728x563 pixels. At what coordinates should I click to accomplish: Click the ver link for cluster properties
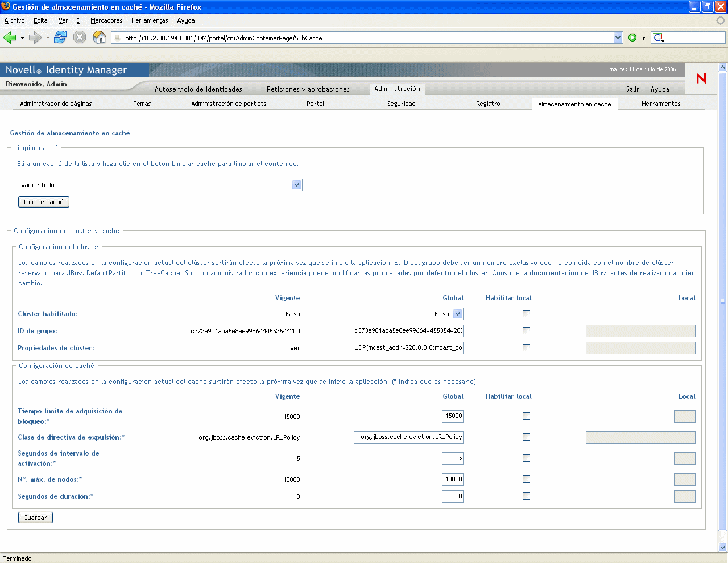(x=295, y=348)
